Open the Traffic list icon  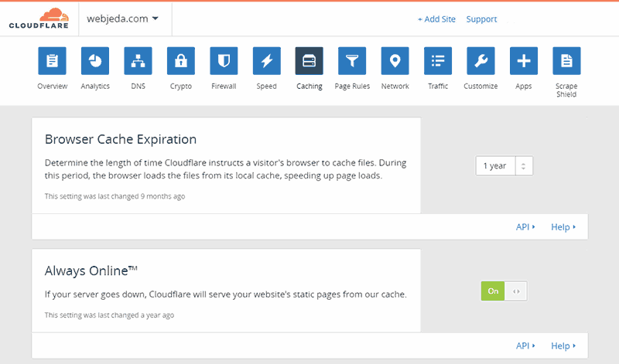coord(438,61)
